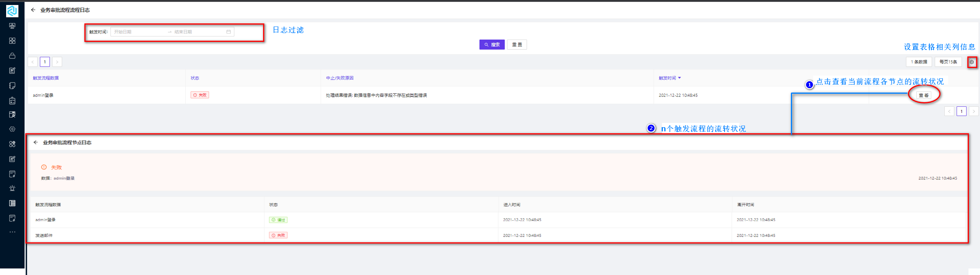The height and width of the screenshot is (275, 980).
Task: Click the alarm siren icon in the sidebar
Action: (x=12, y=188)
